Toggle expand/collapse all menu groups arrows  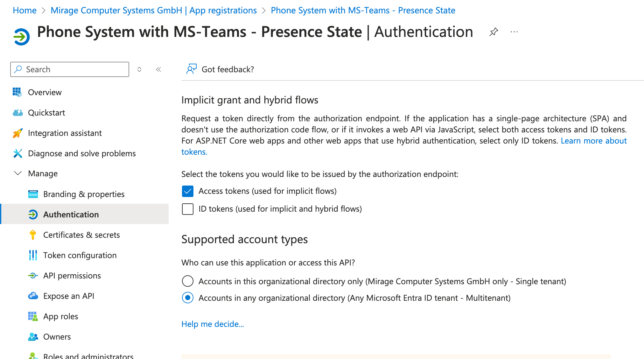click(139, 69)
